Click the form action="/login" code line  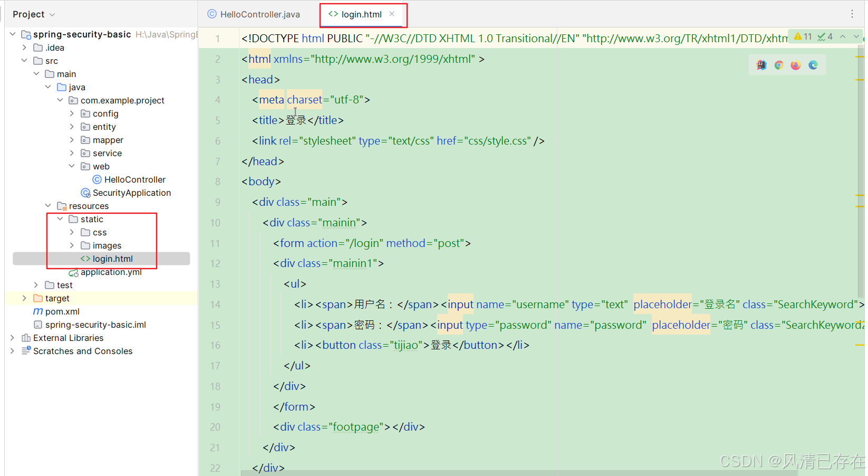pos(372,243)
